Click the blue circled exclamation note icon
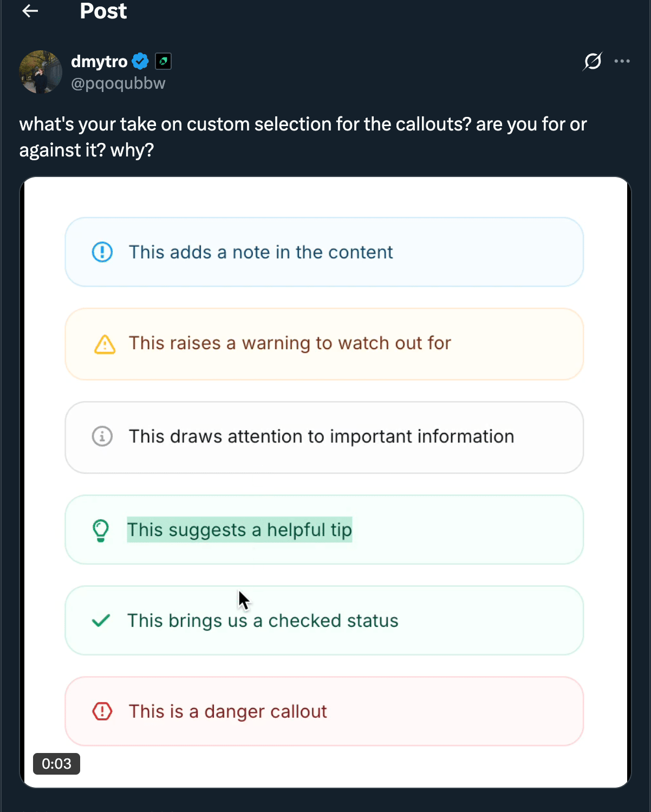The image size is (651, 812). [x=101, y=252]
